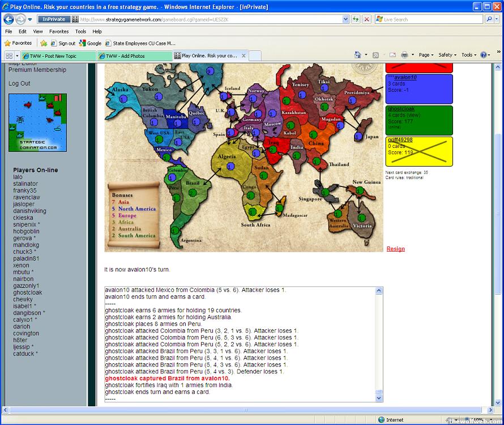This screenshot has height=425, width=504.
Task: Click the Victoria army marker
Action: click(362, 218)
